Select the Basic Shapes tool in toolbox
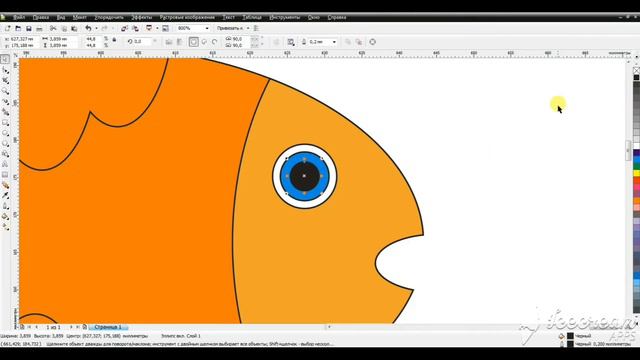The width and height of the screenshot is (640, 360). [x=5, y=154]
